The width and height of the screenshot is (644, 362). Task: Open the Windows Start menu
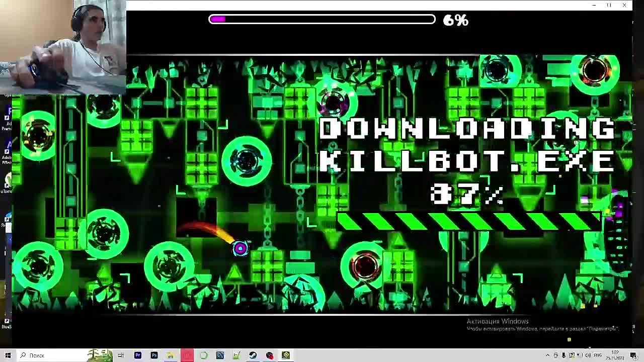8,355
